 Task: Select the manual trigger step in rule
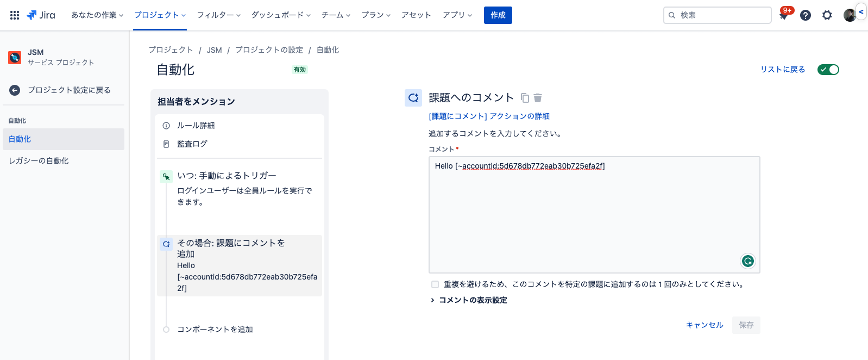(x=240, y=188)
